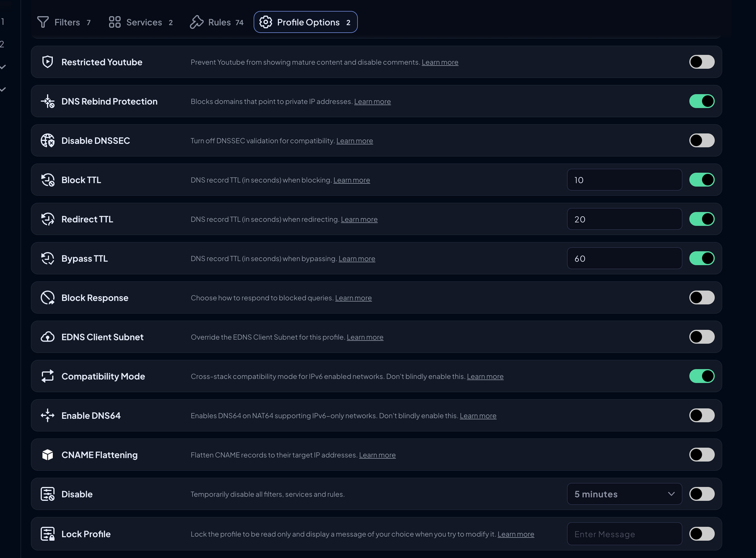Switch to the Filters tab
Viewport: 756px width, 558px height.
pos(64,22)
